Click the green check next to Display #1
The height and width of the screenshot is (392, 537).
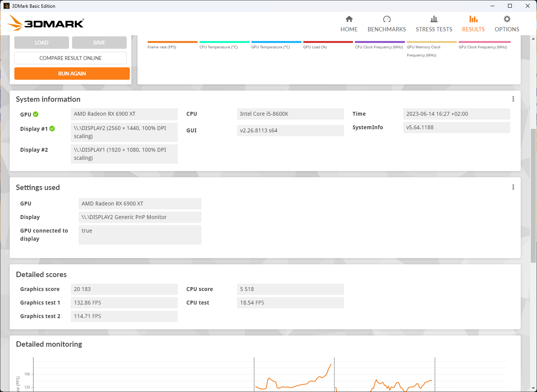[x=52, y=128]
